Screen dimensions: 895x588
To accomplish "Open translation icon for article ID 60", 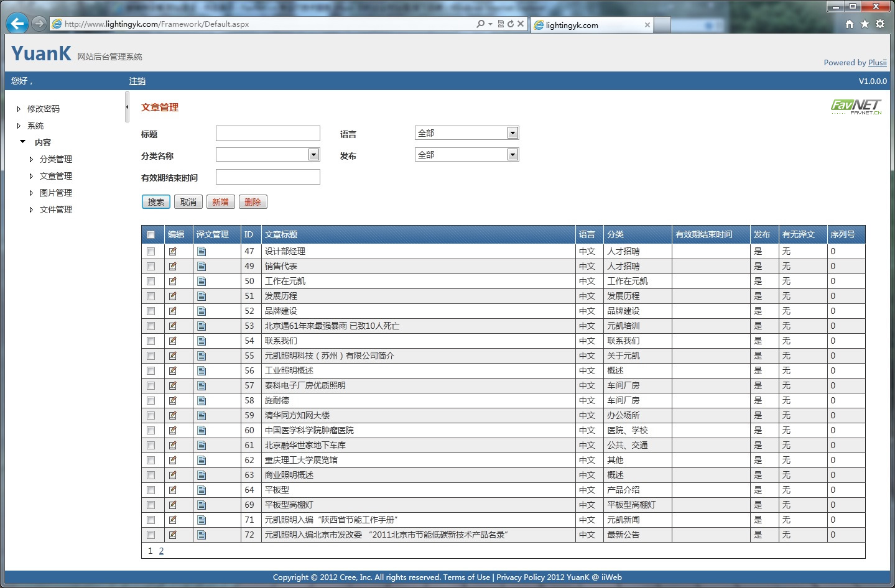I will pos(202,431).
